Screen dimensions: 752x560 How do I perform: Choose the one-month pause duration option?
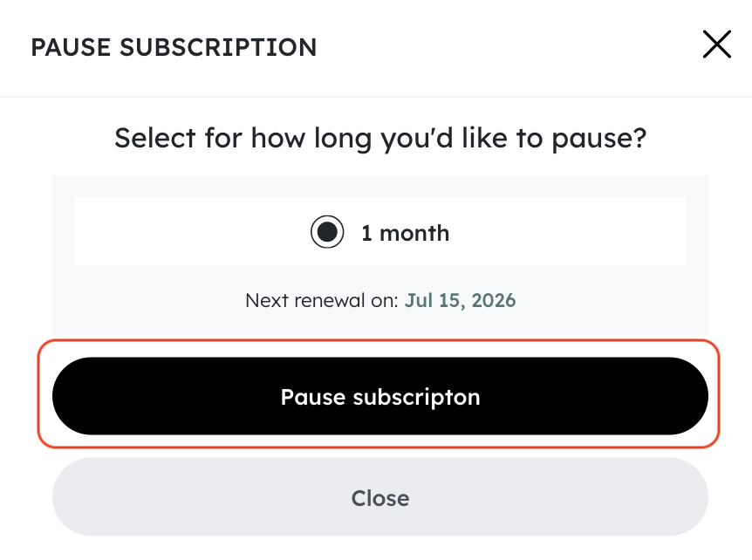point(327,233)
